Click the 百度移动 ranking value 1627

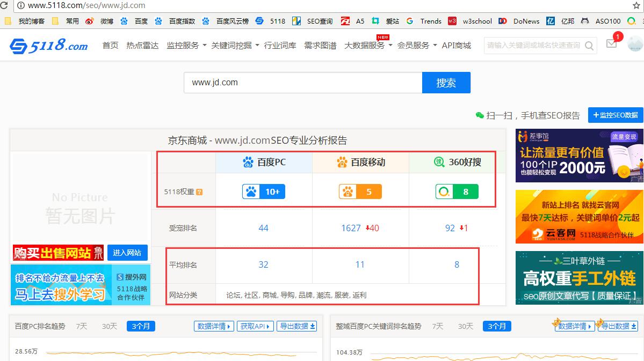(x=351, y=228)
